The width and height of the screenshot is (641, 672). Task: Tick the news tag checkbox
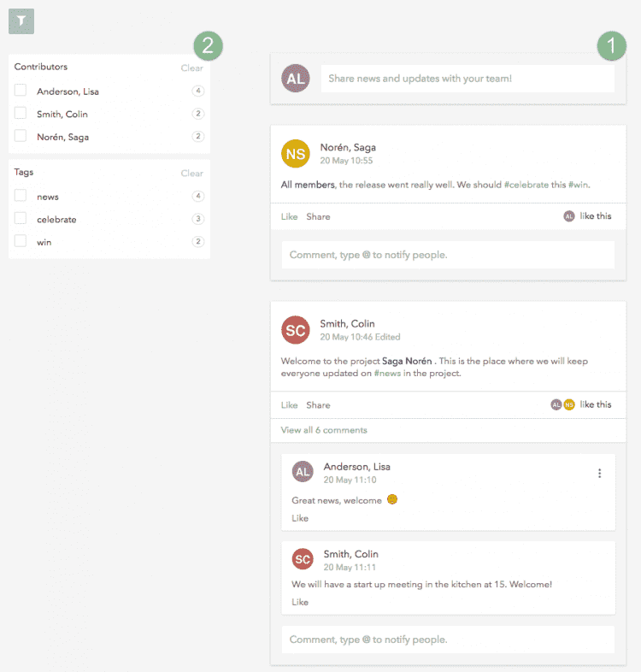[21, 196]
